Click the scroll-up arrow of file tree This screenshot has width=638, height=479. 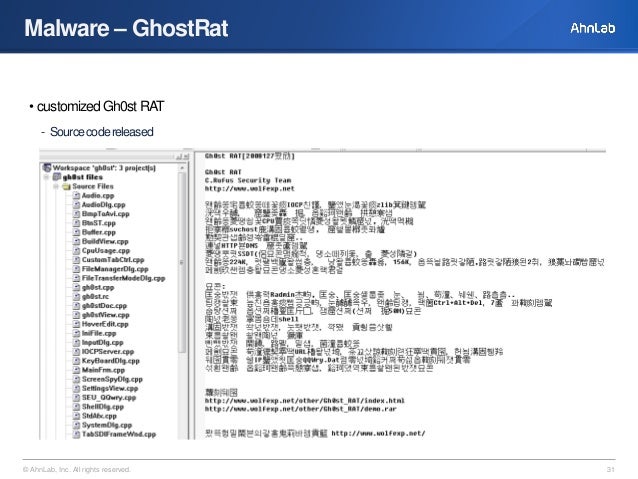click(x=182, y=168)
